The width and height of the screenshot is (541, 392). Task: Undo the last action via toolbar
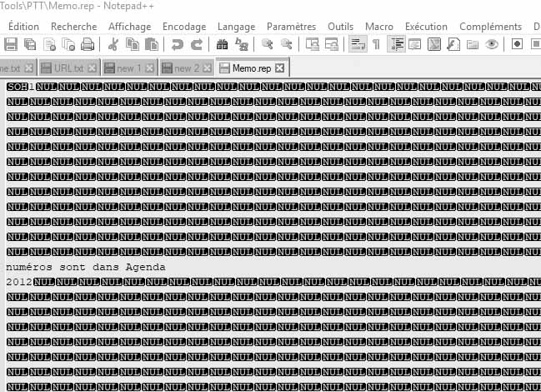(x=178, y=44)
